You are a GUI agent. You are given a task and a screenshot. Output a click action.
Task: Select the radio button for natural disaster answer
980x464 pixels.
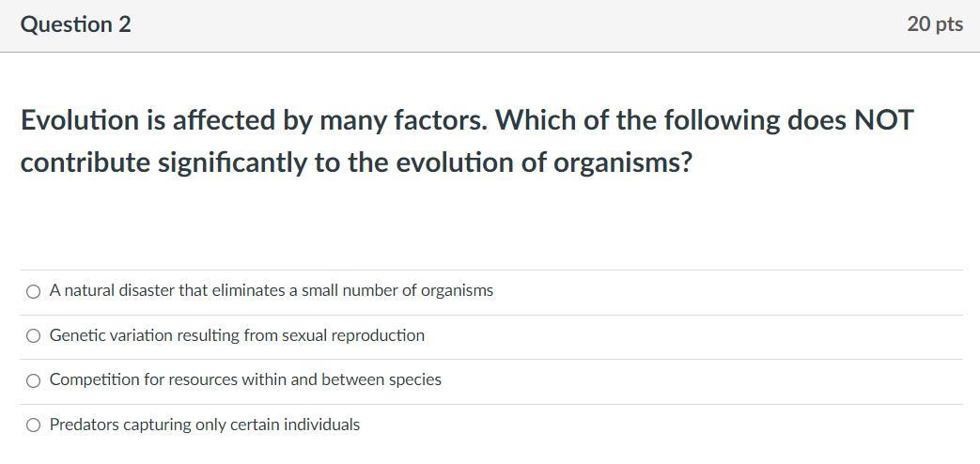coord(34,291)
